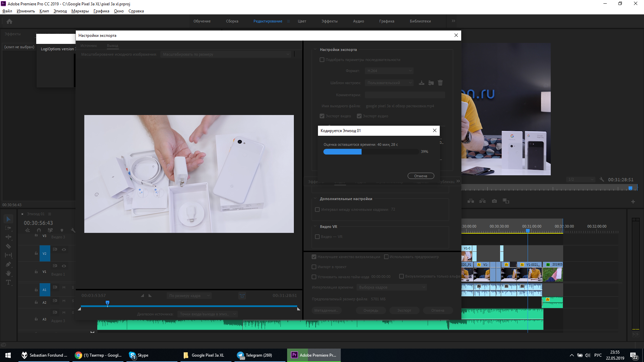Select the Slip tool

tap(8, 255)
